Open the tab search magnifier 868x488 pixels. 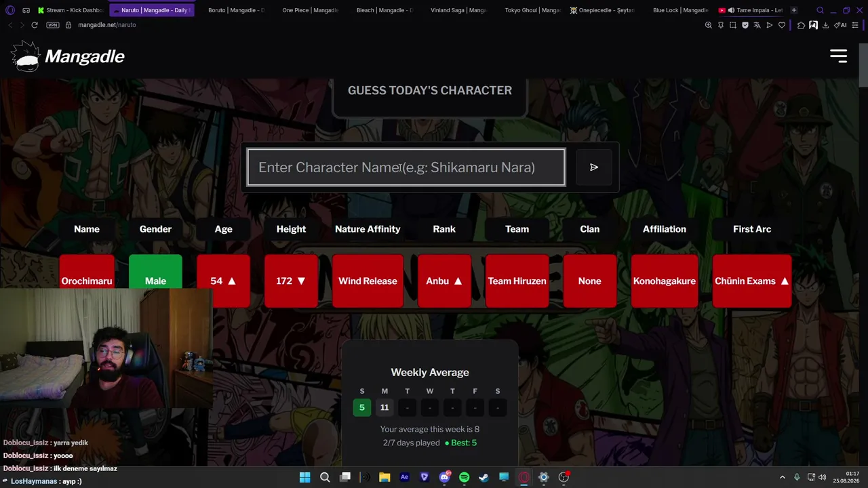[x=820, y=10]
